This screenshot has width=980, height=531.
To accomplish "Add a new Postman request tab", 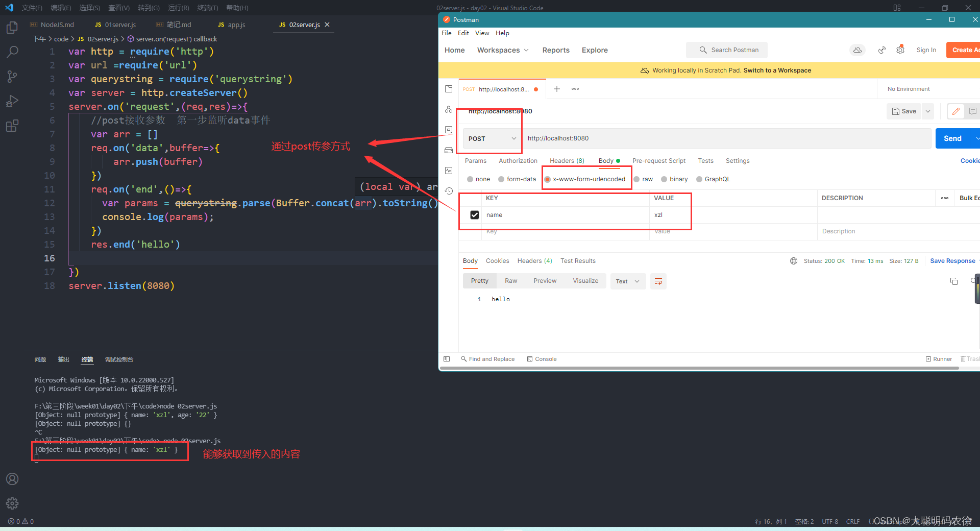I will tap(557, 89).
